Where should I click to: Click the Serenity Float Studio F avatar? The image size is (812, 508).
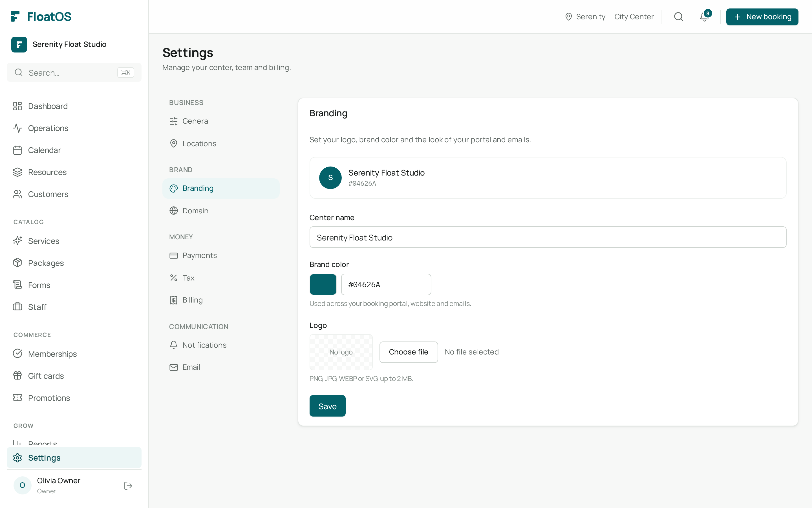coord(19,44)
